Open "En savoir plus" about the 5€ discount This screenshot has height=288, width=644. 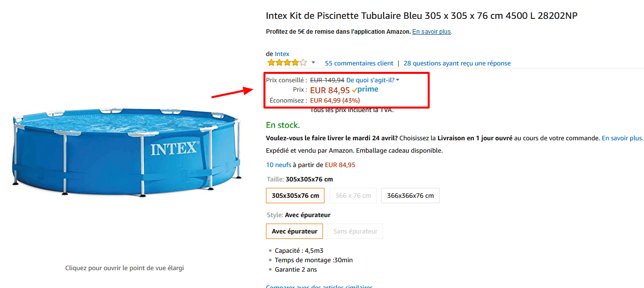pos(431,31)
